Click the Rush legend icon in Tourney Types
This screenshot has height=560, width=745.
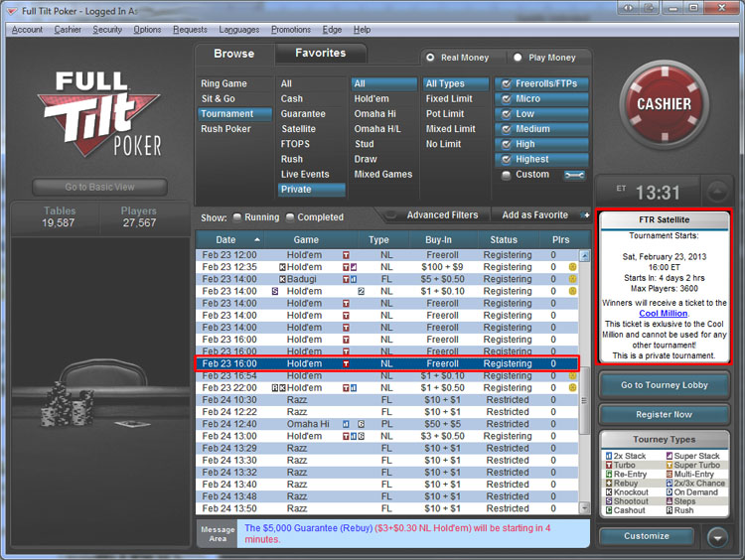tap(669, 510)
